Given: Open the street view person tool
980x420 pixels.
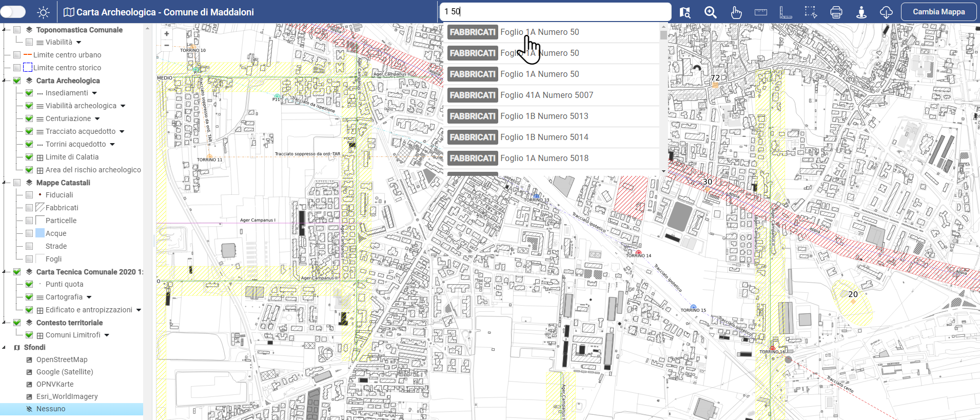Looking at the screenshot, I should pyautogui.click(x=861, y=12).
